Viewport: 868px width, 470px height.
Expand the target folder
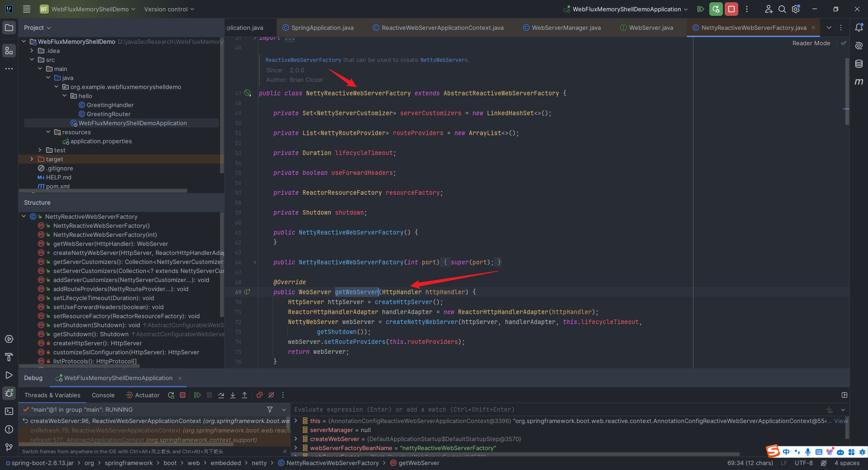point(32,159)
